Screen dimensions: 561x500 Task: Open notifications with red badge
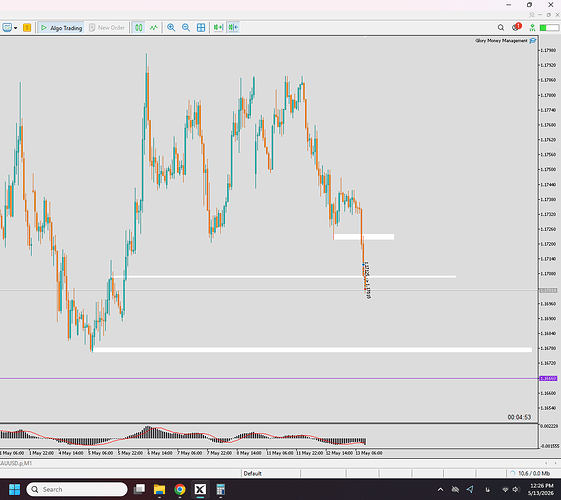coord(516,27)
